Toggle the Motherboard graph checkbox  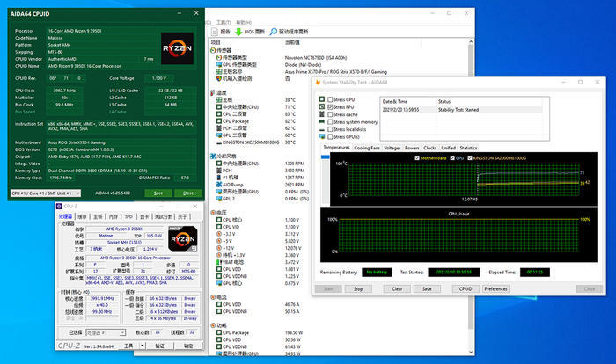coord(417,158)
